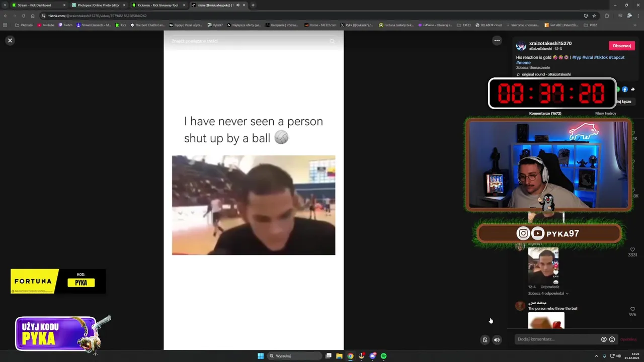Like the comment with 976 likes

[632, 309]
